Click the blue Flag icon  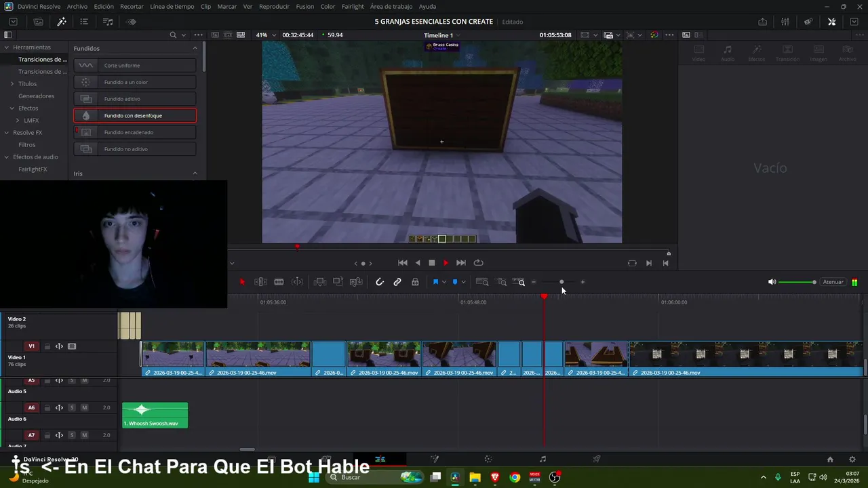(x=435, y=282)
